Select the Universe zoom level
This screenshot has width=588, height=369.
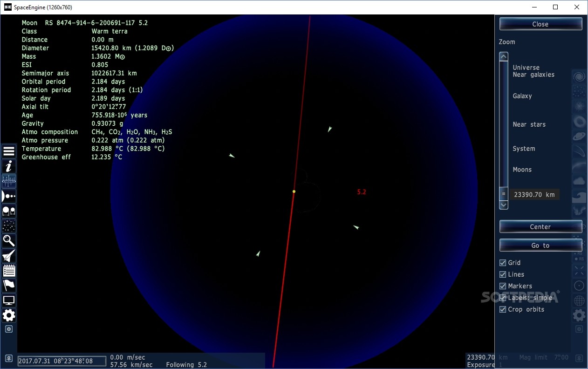click(526, 68)
